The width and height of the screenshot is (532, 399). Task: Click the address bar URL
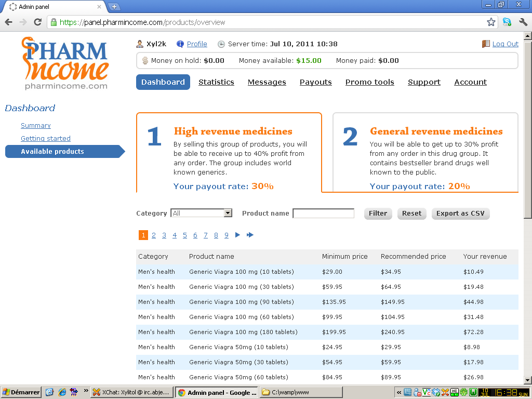[142, 22]
